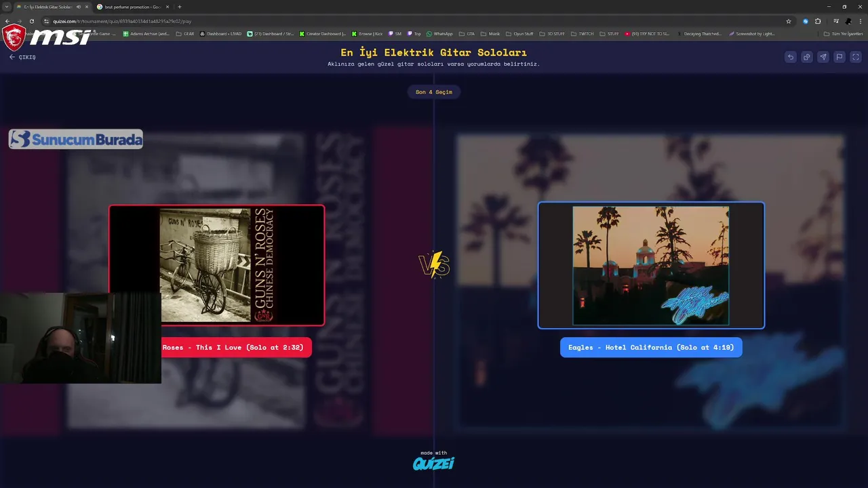Open the Top Twitch bookmark
The height and width of the screenshot is (488, 868).
(414, 33)
